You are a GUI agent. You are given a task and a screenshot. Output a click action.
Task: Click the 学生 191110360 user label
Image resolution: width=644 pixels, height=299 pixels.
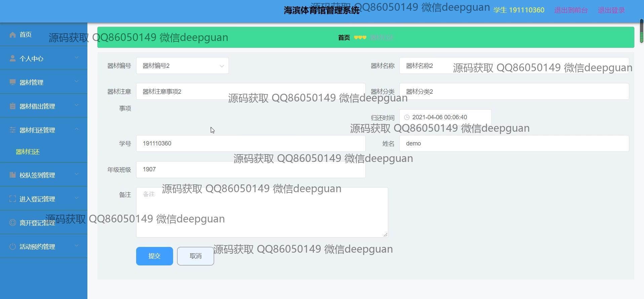coord(519,10)
